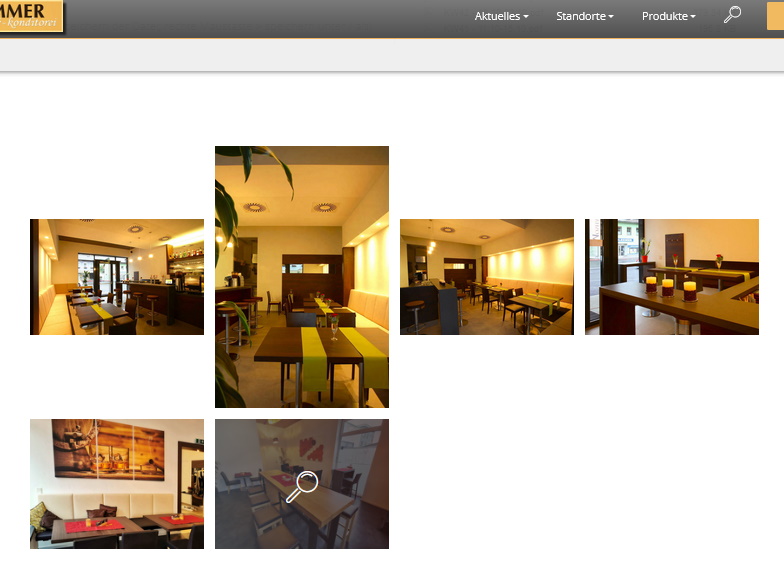
Task: Open the photo with three lit candles
Action: [x=671, y=276]
